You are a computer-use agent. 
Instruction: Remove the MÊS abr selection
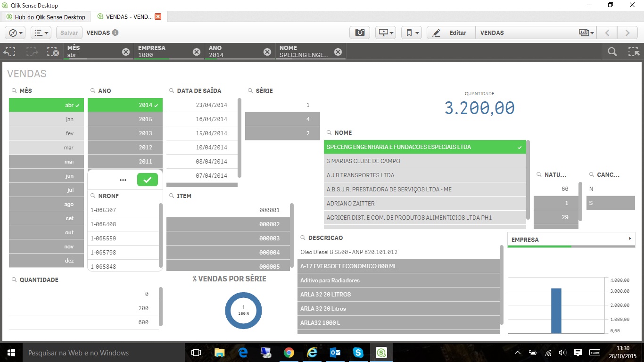126,52
